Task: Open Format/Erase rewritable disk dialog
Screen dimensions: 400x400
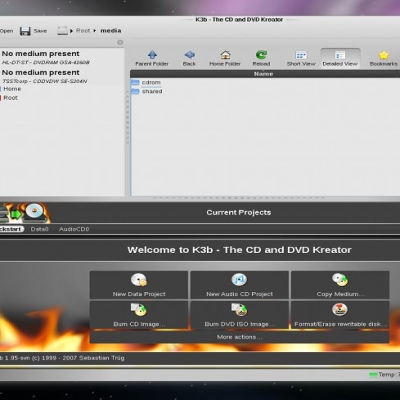Action: [340, 315]
